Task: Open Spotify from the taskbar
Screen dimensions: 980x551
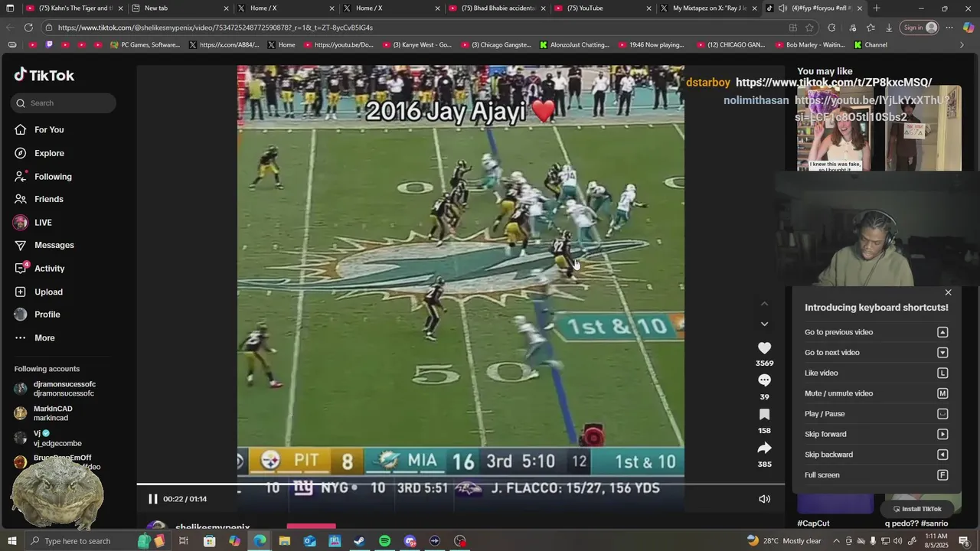Action: coord(384,541)
